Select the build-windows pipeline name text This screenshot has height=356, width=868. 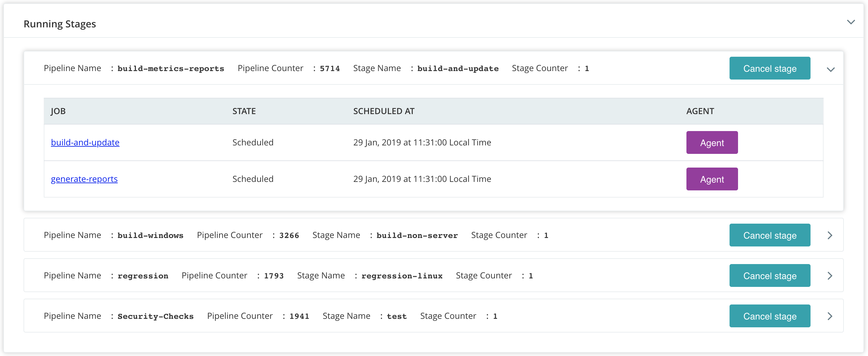coord(150,235)
